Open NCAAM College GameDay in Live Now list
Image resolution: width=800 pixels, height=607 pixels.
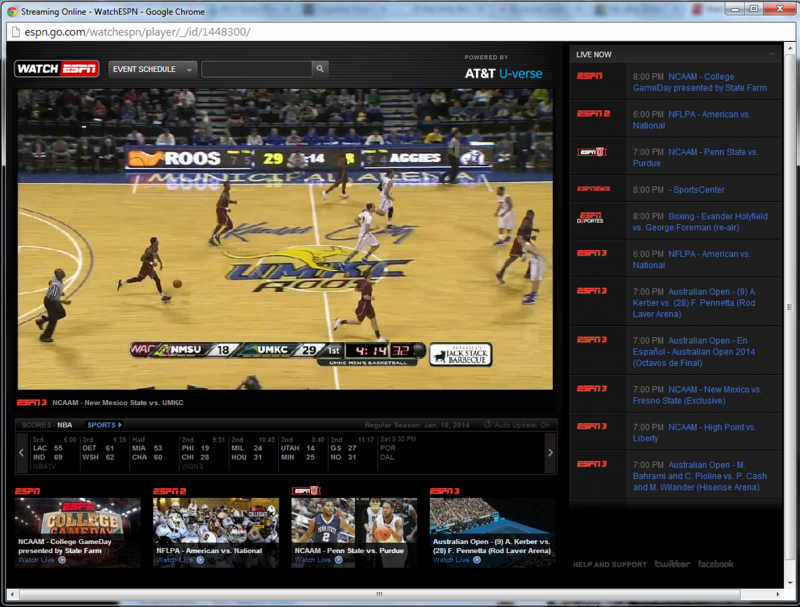click(x=699, y=82)
